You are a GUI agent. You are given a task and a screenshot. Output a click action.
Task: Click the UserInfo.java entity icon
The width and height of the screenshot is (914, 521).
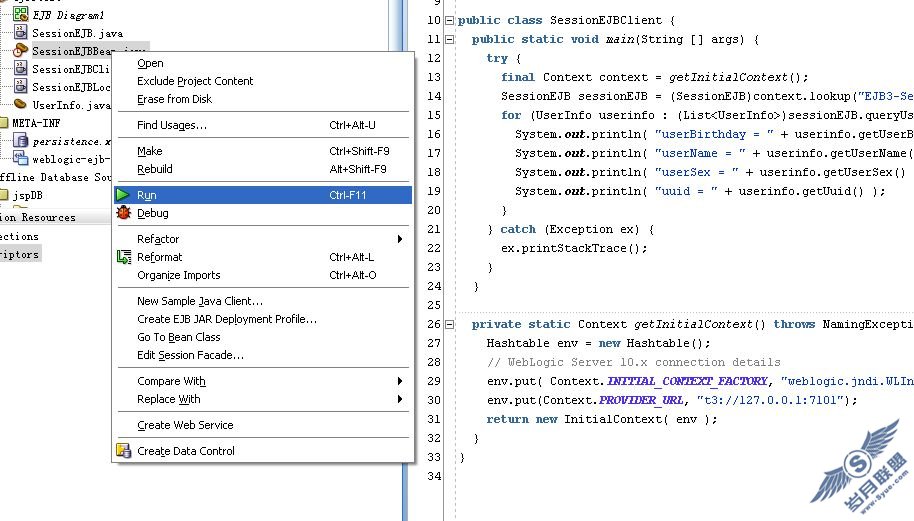point(20,104)
